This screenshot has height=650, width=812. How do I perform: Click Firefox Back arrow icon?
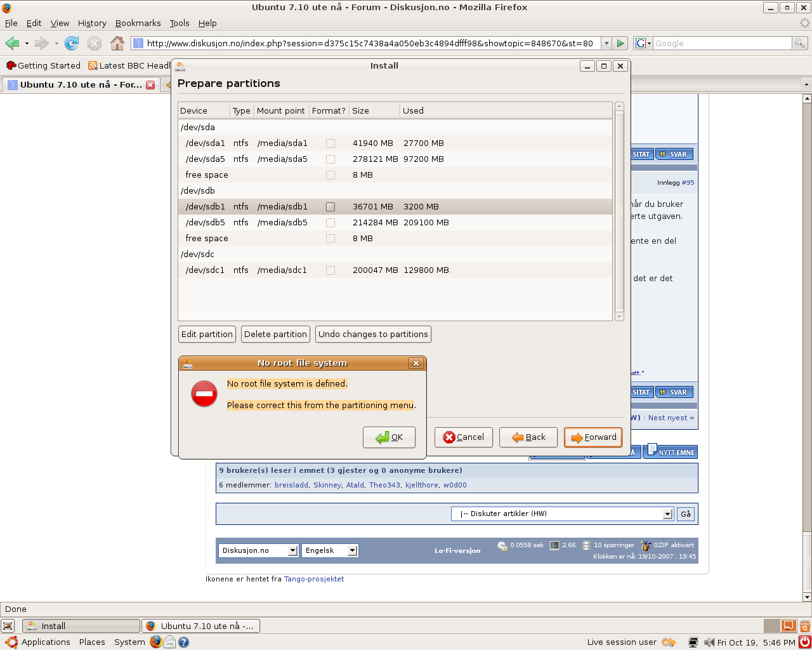click(x=12, y=43)
